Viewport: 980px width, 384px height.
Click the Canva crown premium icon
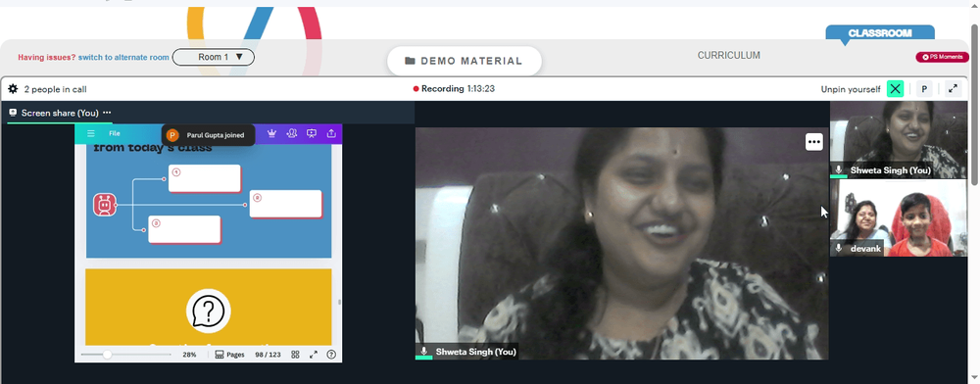click(271, 133)
